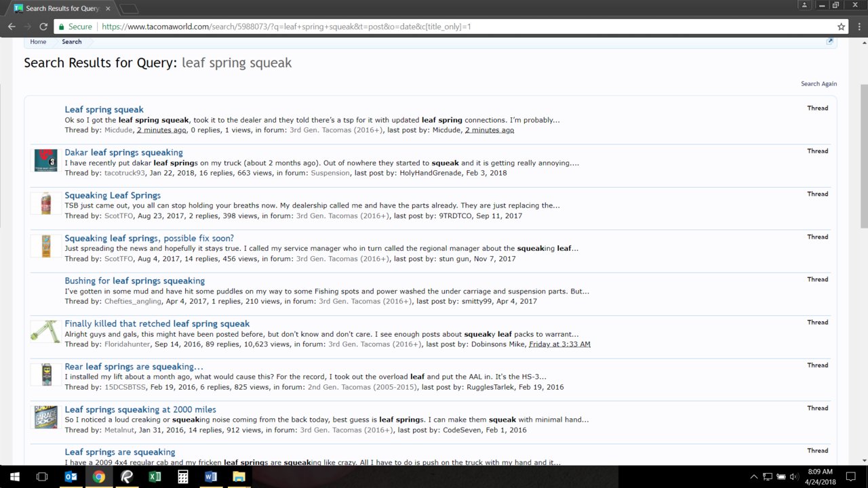Go to Home breadcrumb

[x=38, y=42]
